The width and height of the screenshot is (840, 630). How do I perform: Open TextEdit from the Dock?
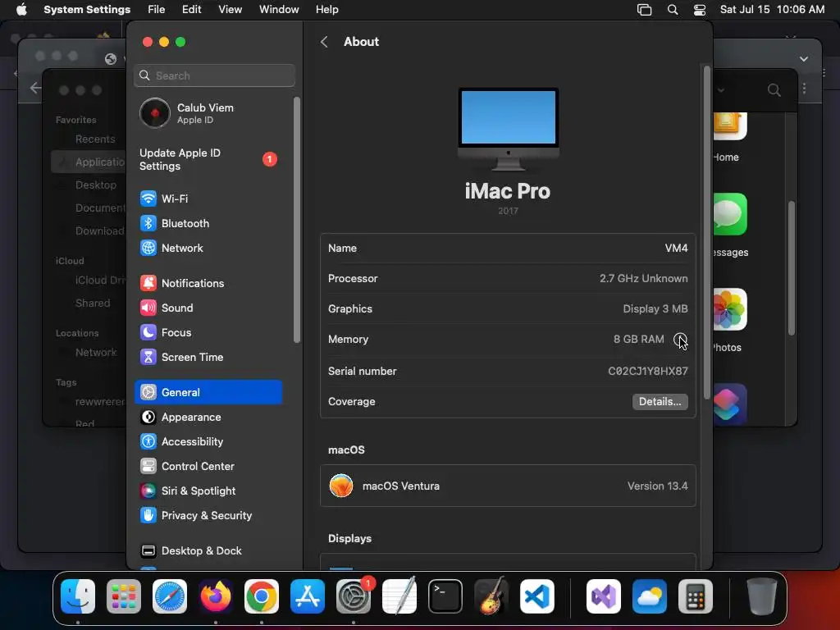tap(399, 596)
